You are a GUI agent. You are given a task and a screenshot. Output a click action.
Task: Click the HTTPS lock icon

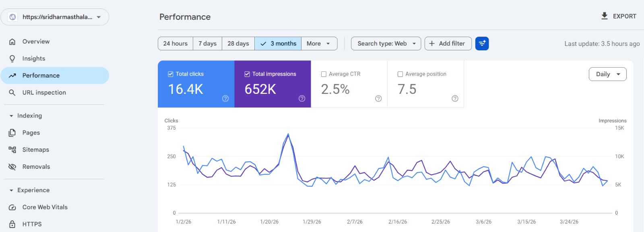pyautogui.click(x=12, y=224)
